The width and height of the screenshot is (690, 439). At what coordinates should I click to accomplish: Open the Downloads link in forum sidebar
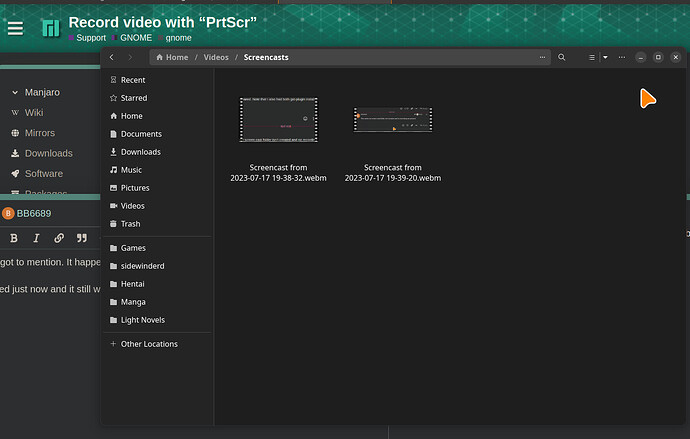(48, 153)
